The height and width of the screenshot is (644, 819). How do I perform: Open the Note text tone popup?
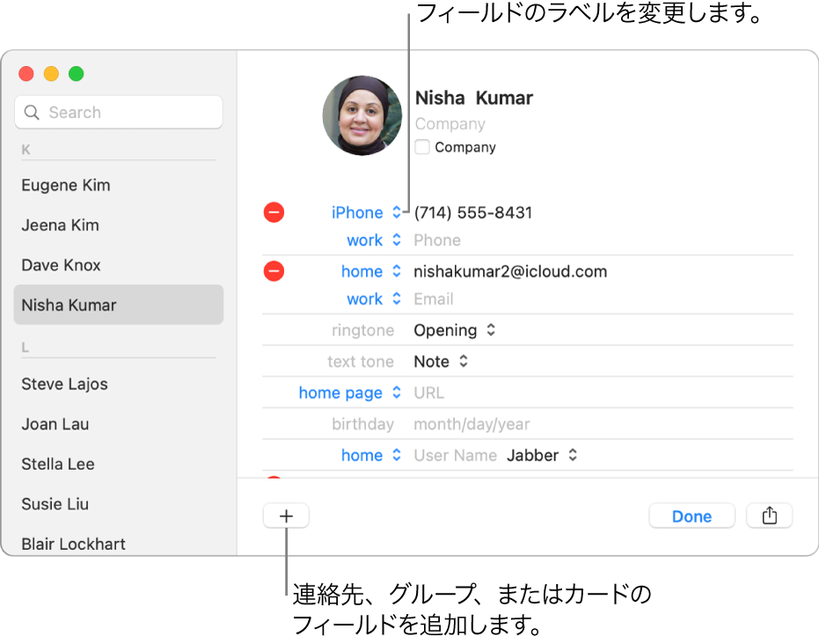[441, 362]
